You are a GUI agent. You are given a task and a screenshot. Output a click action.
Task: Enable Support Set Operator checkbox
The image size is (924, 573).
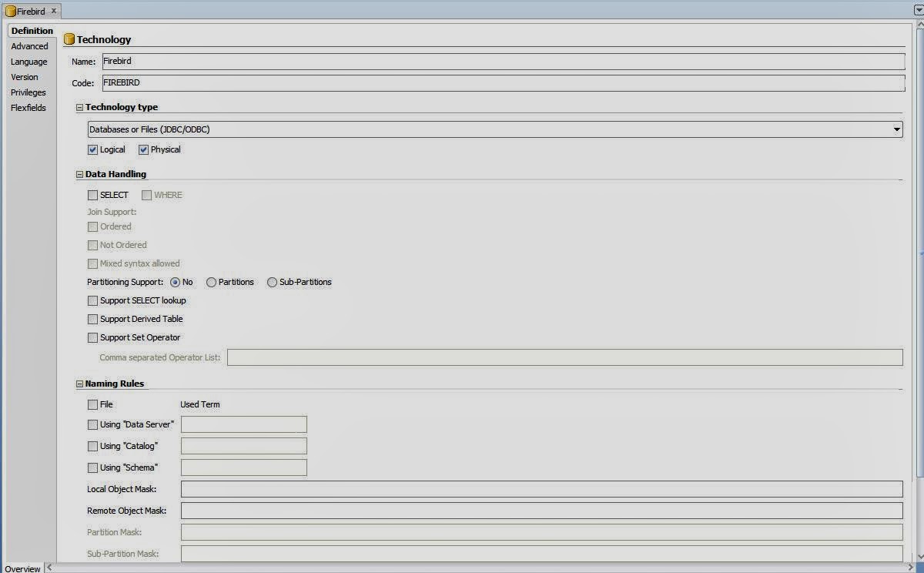pos(92,338)
